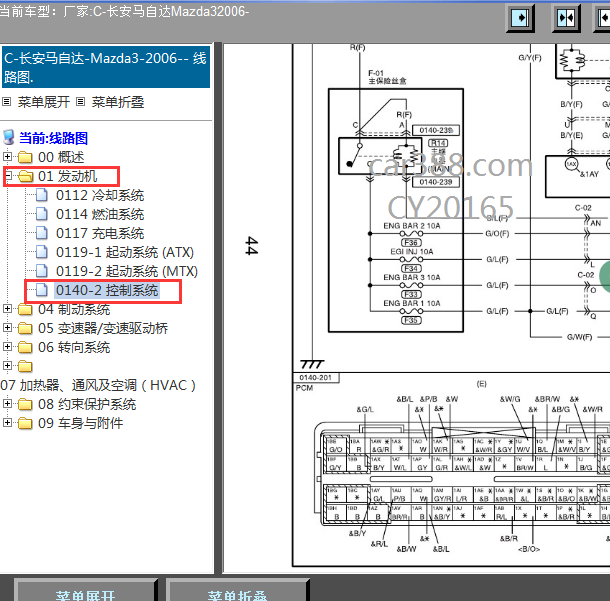Select the 06 转向系统 tree item
Screen dimensions: 610x601
74,347
